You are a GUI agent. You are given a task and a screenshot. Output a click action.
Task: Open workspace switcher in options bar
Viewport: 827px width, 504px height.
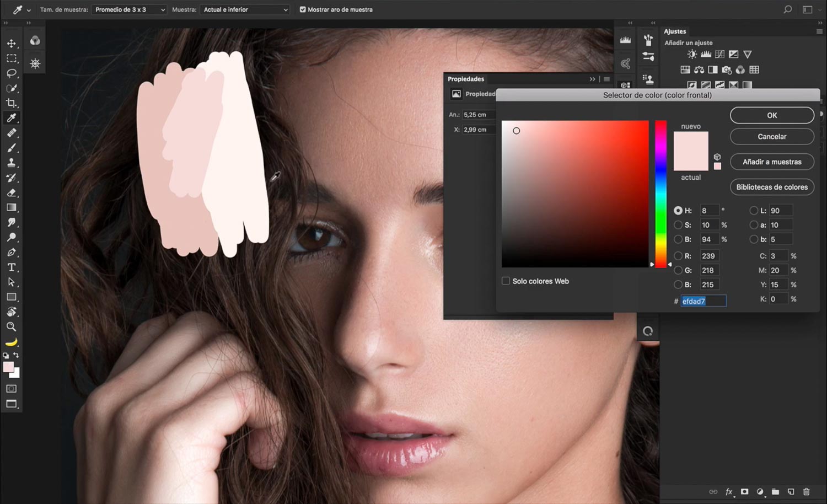(x=808, y=9)
